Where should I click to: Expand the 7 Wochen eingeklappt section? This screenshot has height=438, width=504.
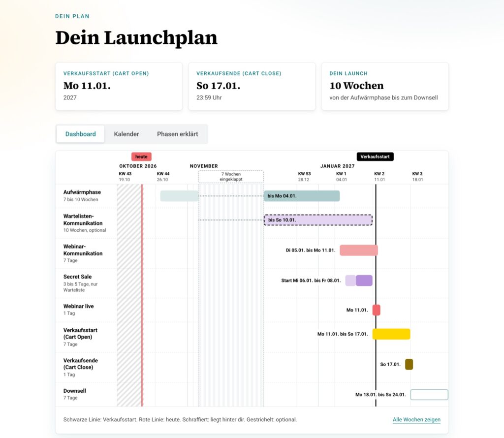click(x=231, y=177)
